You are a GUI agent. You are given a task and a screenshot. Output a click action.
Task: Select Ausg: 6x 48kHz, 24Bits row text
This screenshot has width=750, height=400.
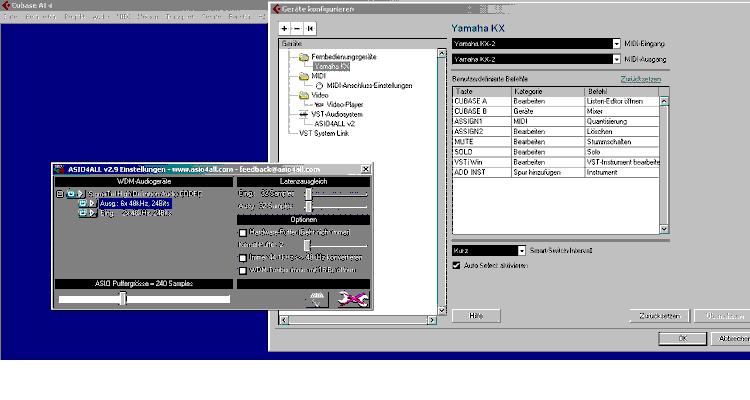tap(134, 203)
